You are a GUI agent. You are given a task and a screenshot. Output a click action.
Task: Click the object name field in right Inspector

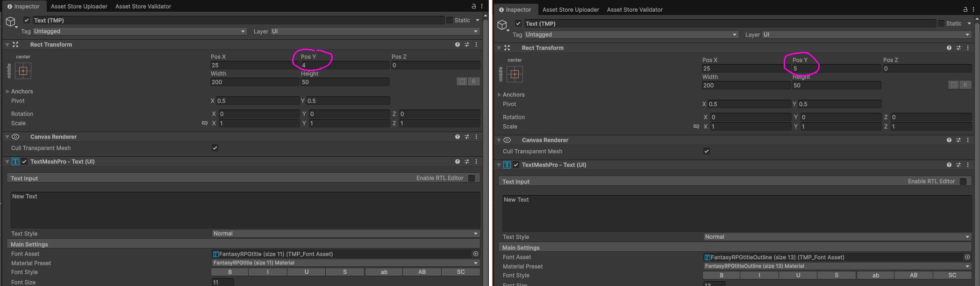(730, 23)
